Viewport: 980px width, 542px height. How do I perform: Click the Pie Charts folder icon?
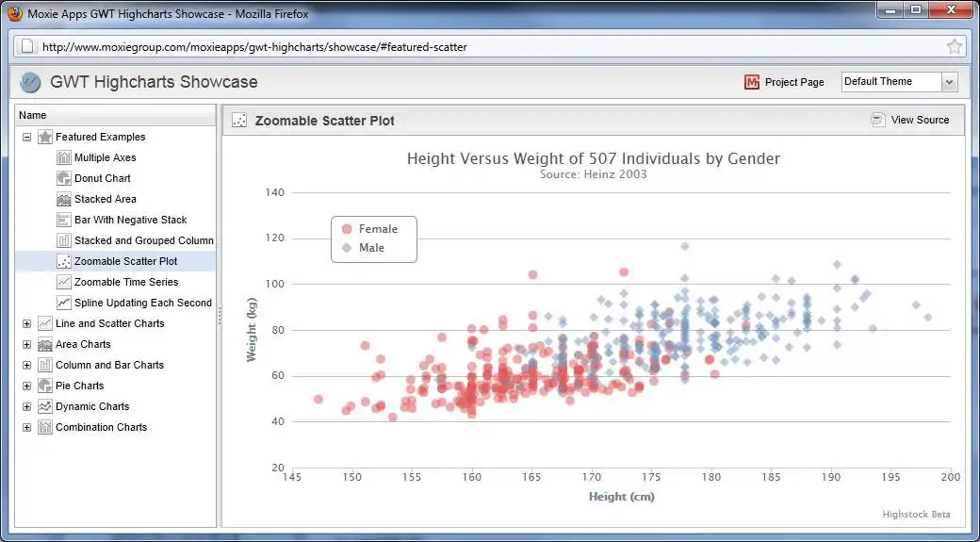[x=45, y=386]
